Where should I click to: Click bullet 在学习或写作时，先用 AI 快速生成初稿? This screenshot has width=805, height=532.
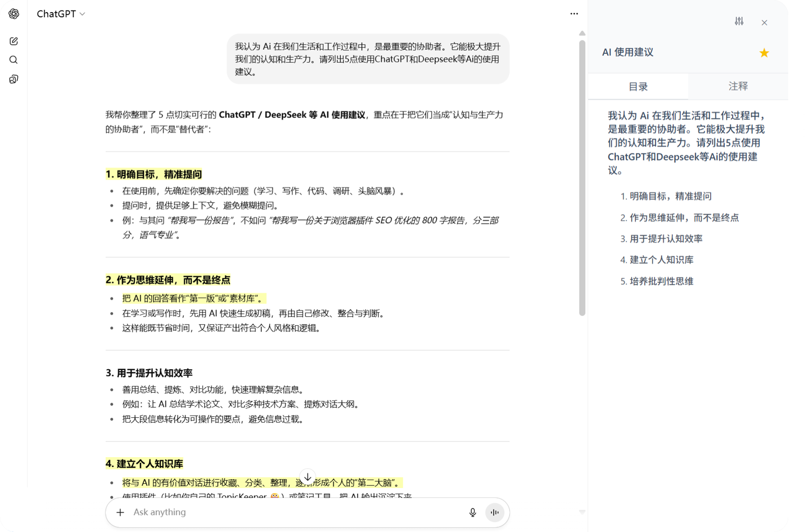tap(255, 314)
